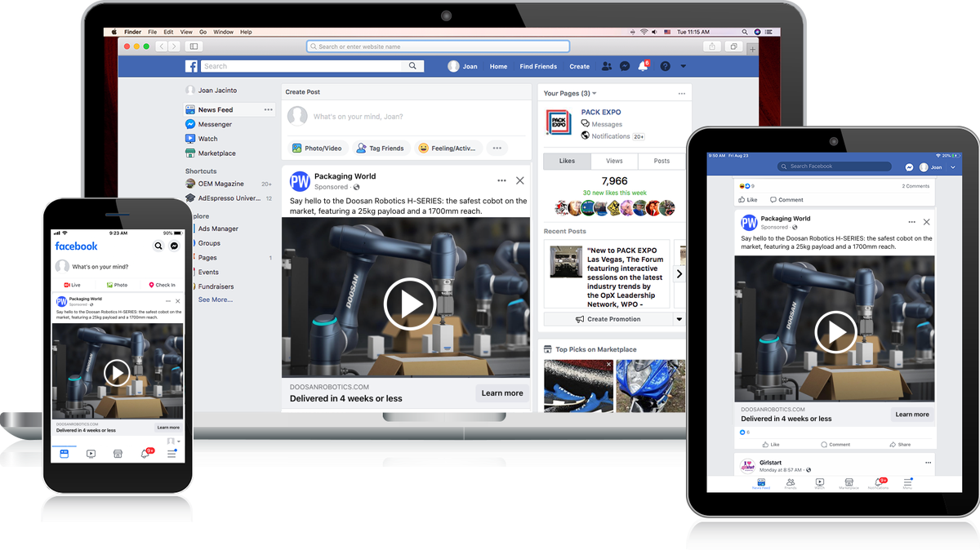Tap Share under the tablet ad post

pyautogui.click(x=900, y=445)
